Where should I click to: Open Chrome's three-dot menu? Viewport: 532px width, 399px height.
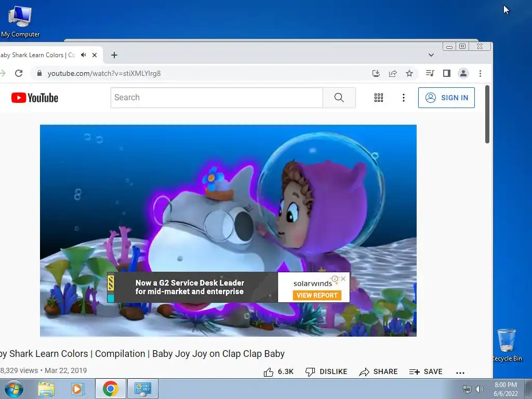(480, 73)
